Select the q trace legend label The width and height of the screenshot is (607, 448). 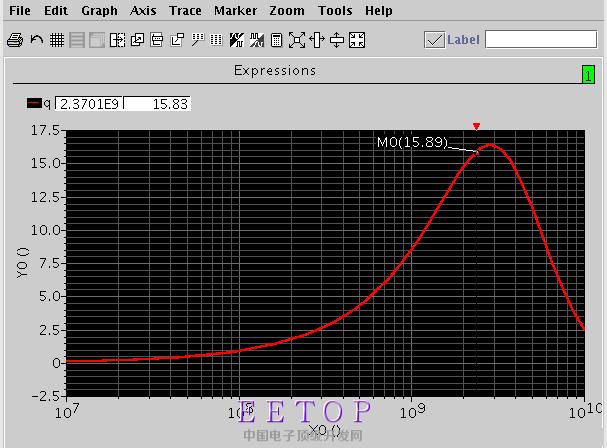pyautogui.click(x=47, y=104)
